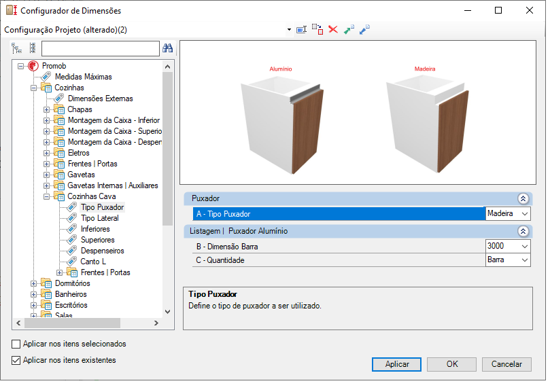Select Inferiores tree item
This screenshot has width=550, height=392.
coord(95,229)
